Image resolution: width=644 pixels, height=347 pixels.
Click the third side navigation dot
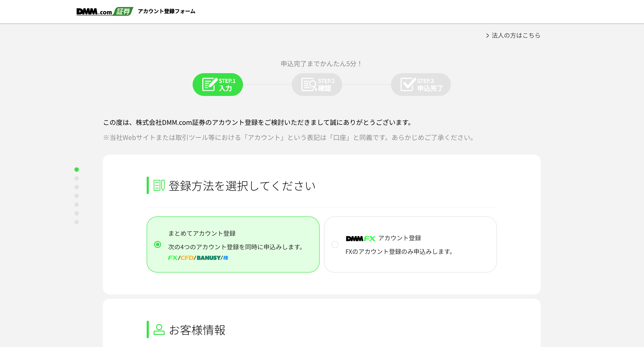pos(77,187)
